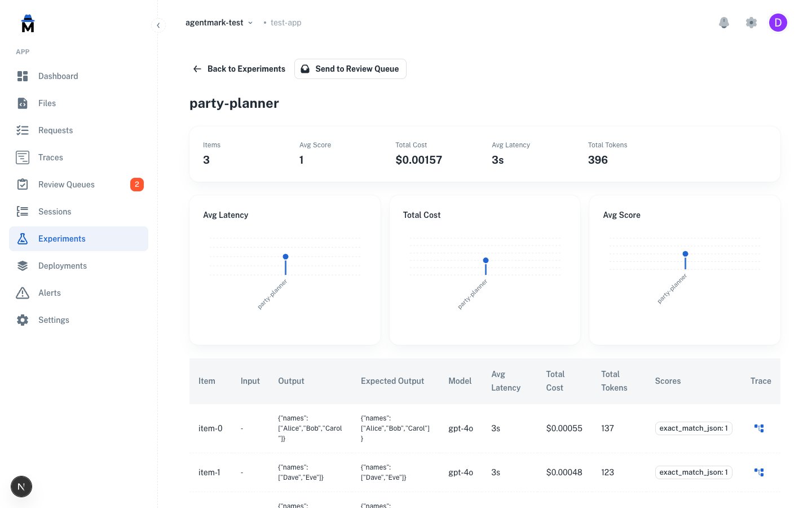Go to Alerts
Image resolution: width=812 pixels, height=508 pixels.
click(78, 293)
